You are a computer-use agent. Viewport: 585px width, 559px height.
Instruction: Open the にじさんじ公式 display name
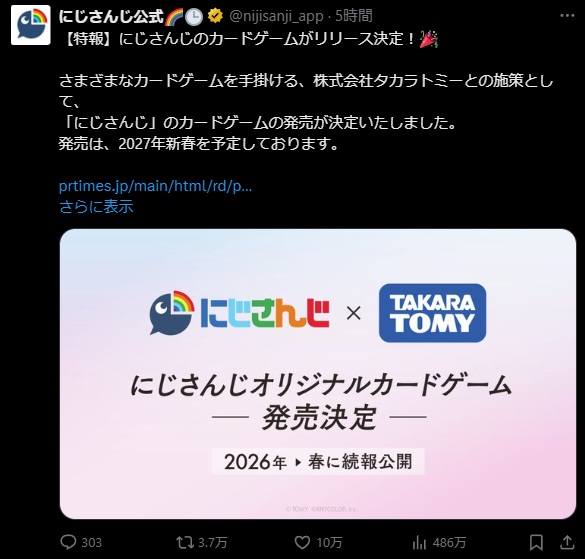coord(111,16)
